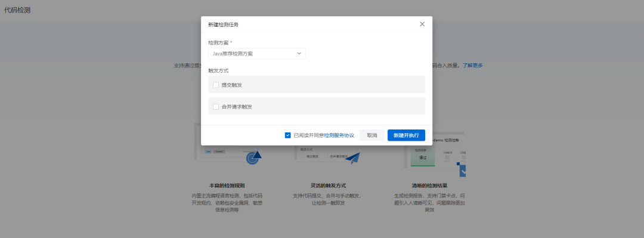Expand the 检测方案 dropdown arrow
This screenshot has width=644, height=238.
coord(299,54)
